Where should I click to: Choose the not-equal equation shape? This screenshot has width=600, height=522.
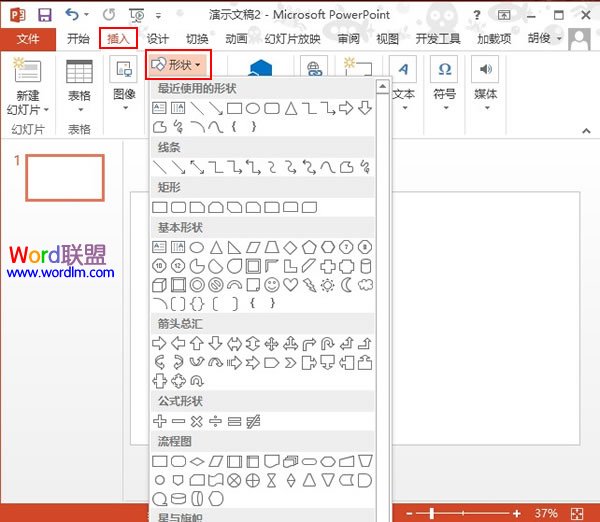253,421
